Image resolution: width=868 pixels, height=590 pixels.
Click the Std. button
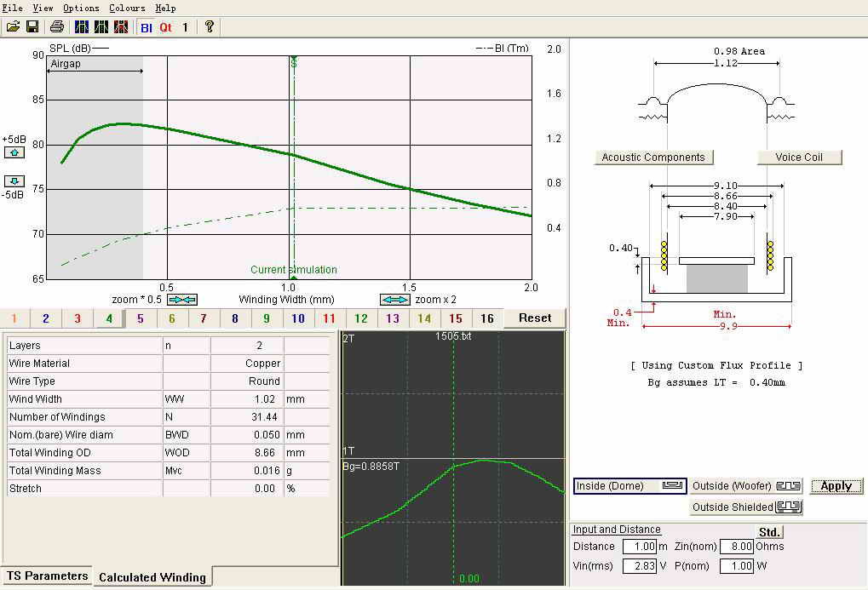coord(769,532)
